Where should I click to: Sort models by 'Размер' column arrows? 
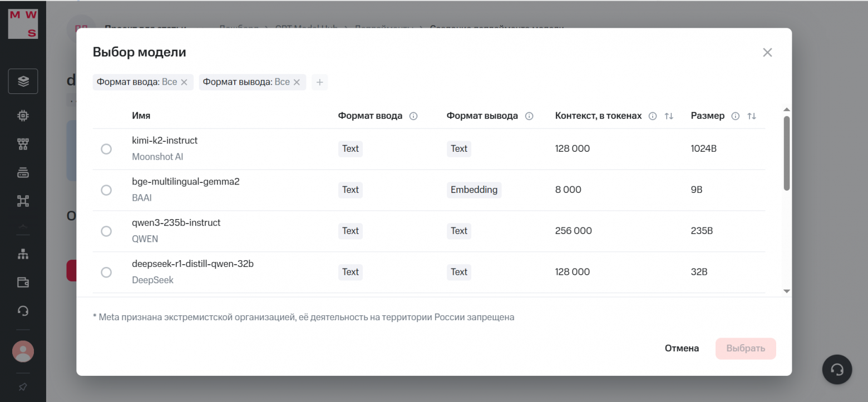tap(752, 116)
